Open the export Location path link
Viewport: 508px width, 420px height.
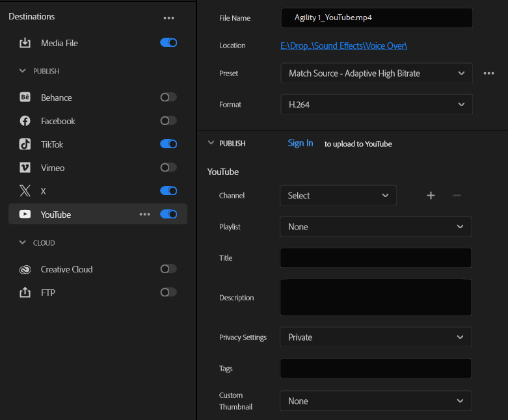tap(343, 46)
